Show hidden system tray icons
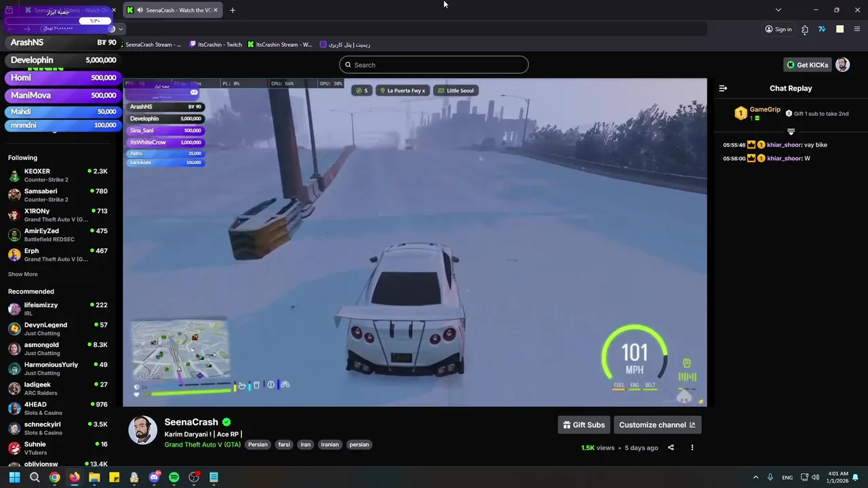The height and width of the screenshot is (488, 868). [755, 477]
